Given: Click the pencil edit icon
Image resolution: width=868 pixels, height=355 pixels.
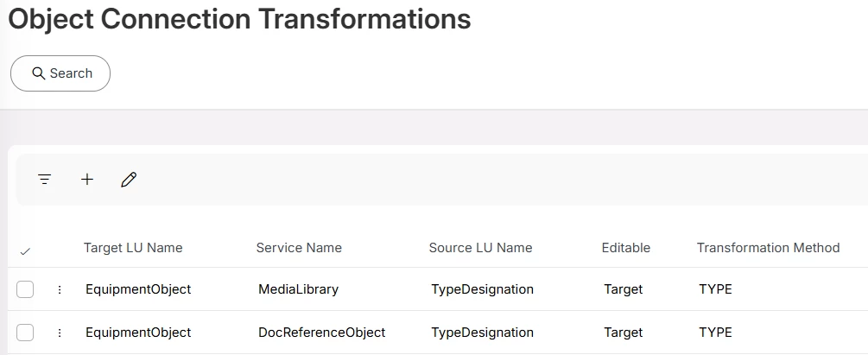Looking at the screenshot, I should (x=129, y=180).
